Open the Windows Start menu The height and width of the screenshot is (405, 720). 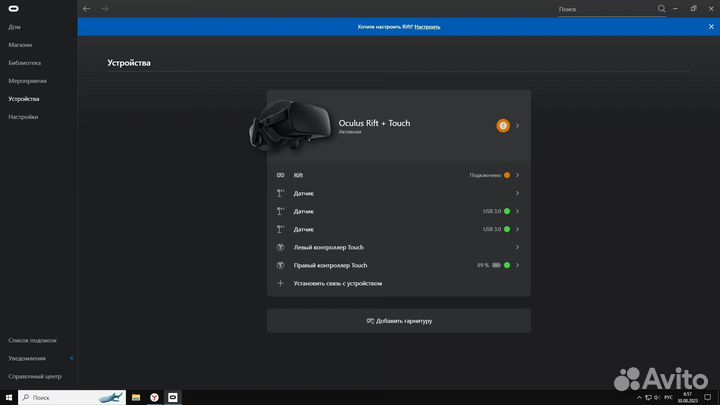click(9, 398)
